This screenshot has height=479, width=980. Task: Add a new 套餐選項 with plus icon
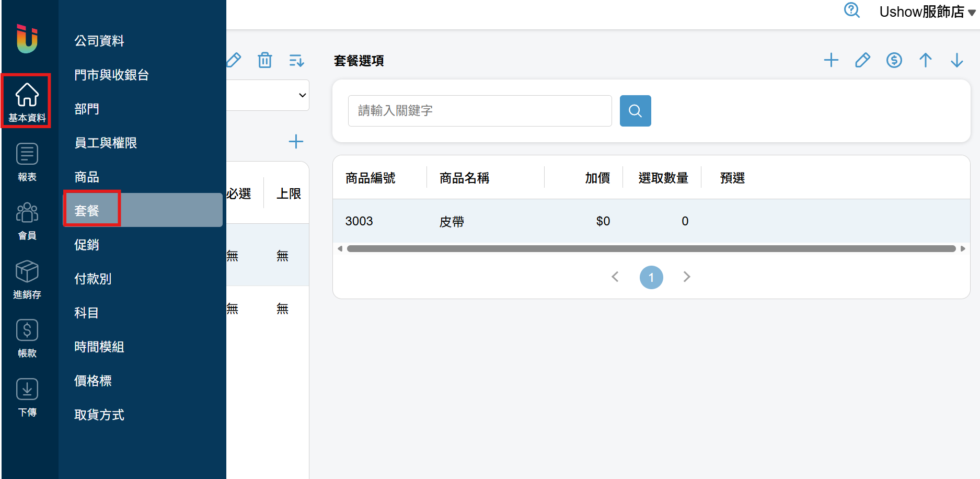pos(831,60)
